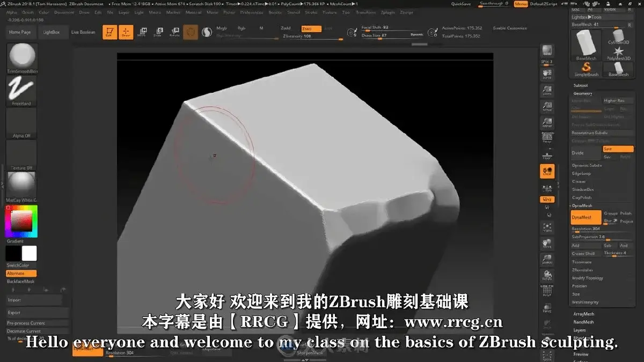Screen dimensions: 644x362
Task: Select the PolyMesh3D star tool
Action: [618, 53]
